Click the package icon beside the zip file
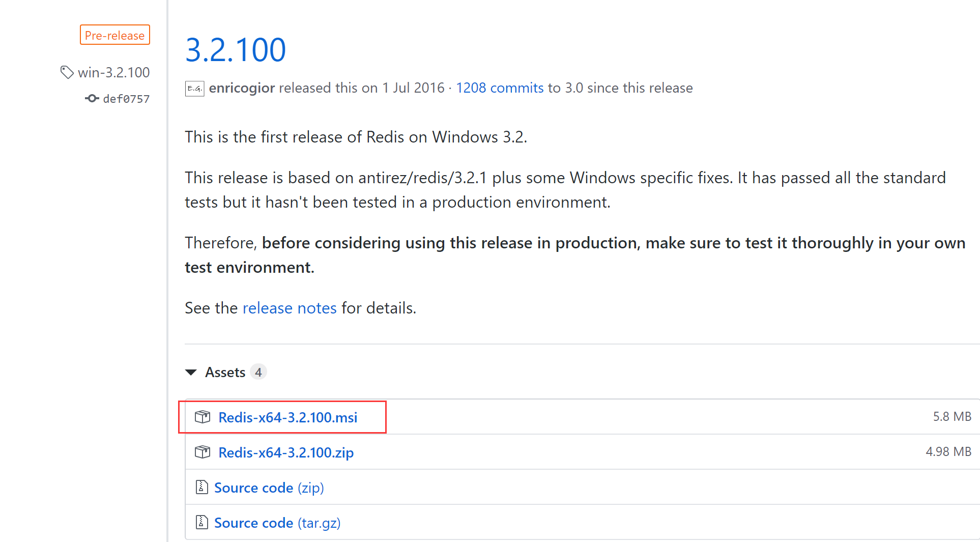This screenshot has height=542, width=980. pyautogui.click(x=203, y=452)
